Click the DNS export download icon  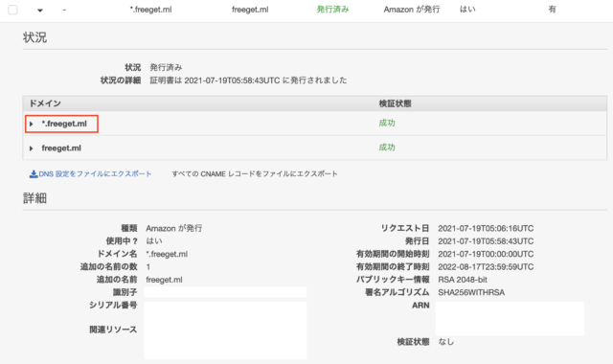click(34, 174)
